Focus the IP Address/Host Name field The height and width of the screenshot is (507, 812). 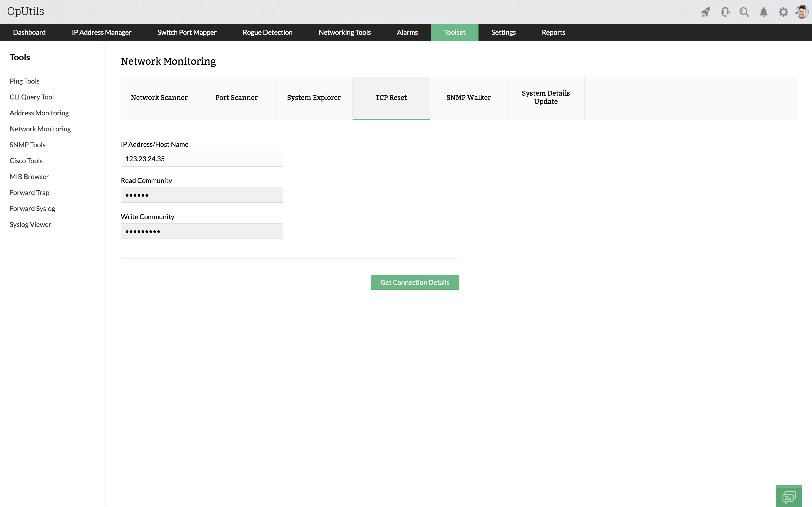pos(202,159)
